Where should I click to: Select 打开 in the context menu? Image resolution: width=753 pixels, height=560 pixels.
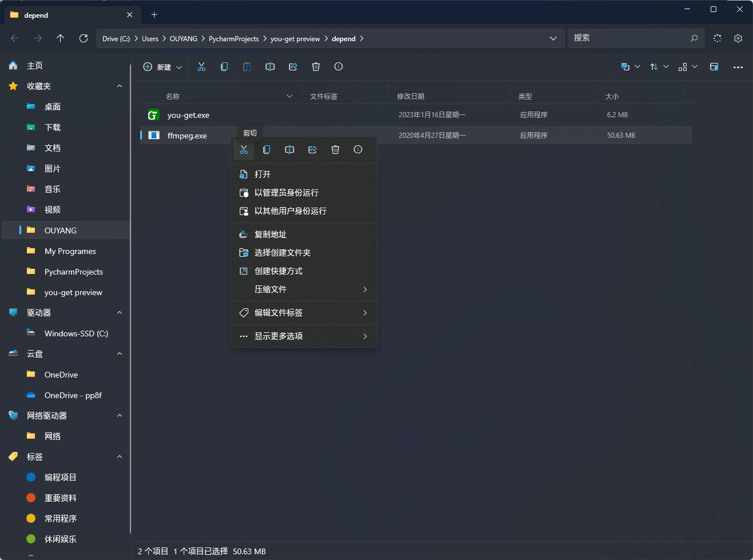pos(304,174)
